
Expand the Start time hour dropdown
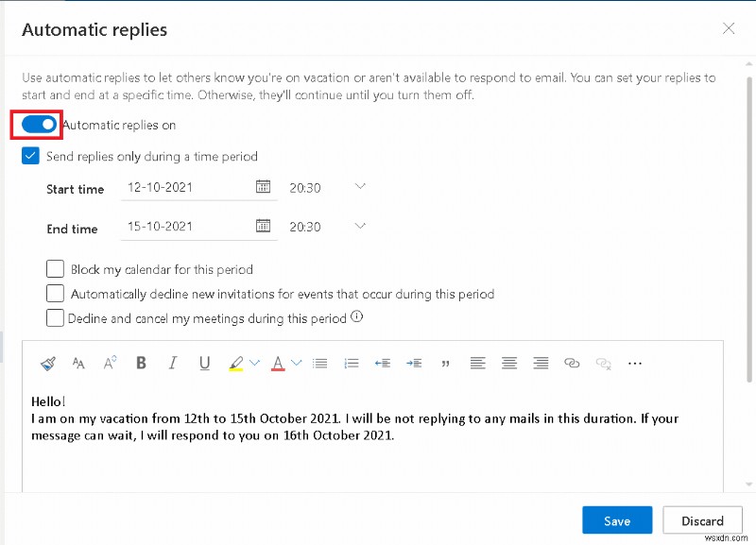pyautogui.click(x=359, y=187)
